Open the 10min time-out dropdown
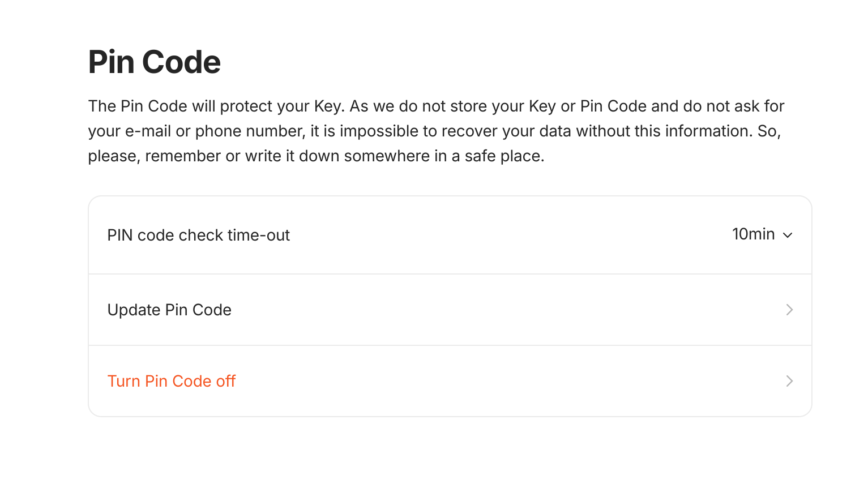This screenshot has height=484, width=868. coord(753,234)
